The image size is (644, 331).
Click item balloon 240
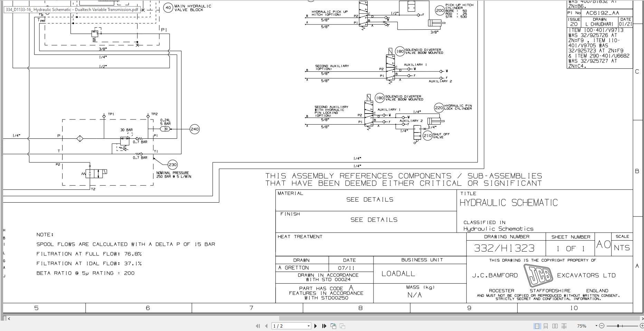coord(195,129)
